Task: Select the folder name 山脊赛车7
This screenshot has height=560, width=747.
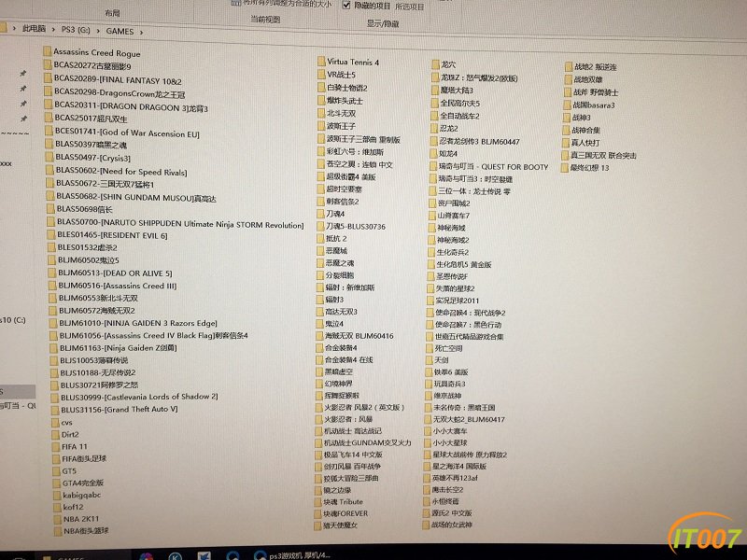Action: coord(454,216)
